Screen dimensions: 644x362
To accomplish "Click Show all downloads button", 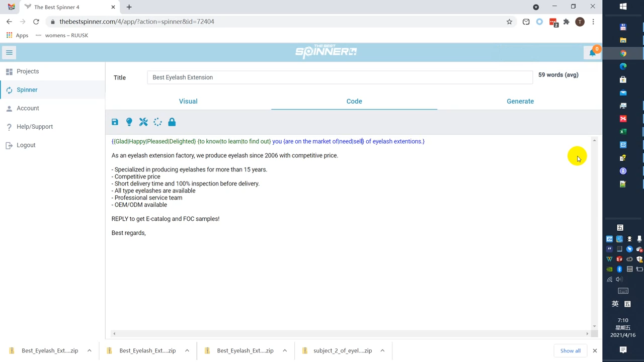I will tap(570, 350).
